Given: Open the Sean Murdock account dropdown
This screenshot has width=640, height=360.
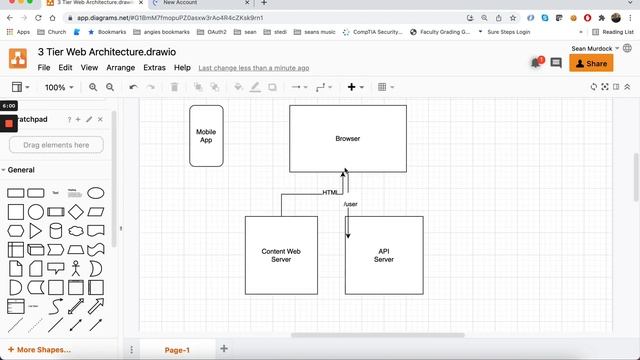Looking at the screenshot, I should click(x=595, y=49).
